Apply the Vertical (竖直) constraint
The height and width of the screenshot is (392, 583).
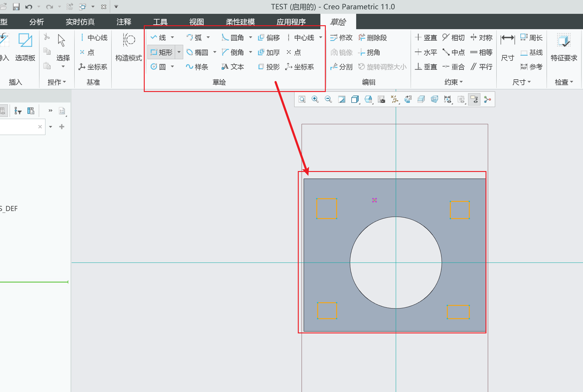[x=426, y=38]
